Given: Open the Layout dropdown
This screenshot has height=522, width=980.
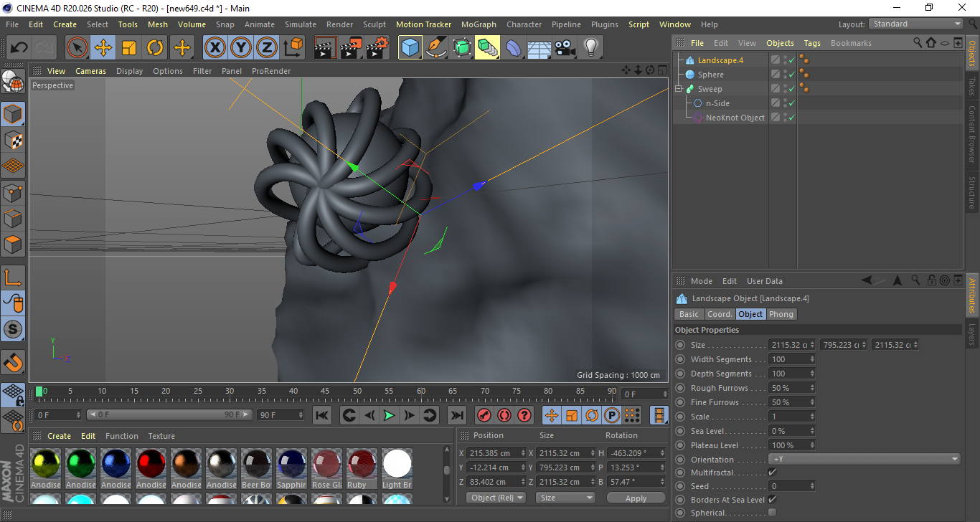Looking at the screenshot, I should 916,24.
